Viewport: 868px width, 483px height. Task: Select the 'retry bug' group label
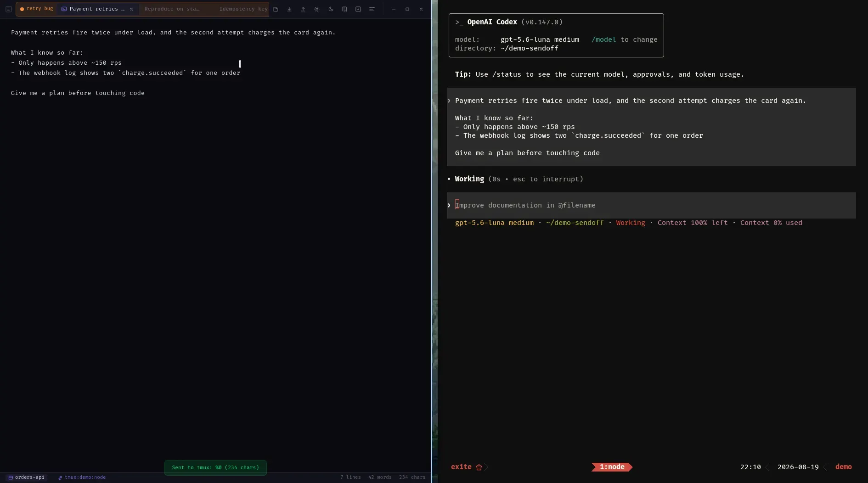tap(37, 9)
